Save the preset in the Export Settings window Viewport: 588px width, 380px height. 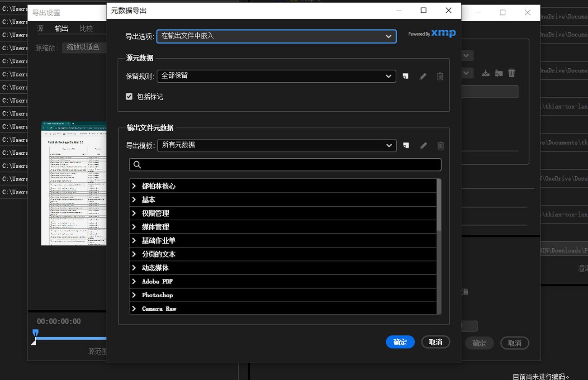485,73
